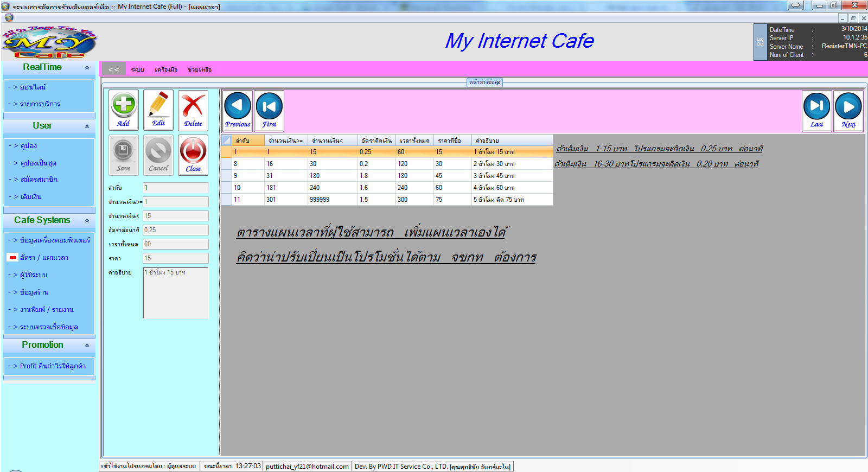Click the email 'puttichai_yf21@hotmail.com' in the status bar
Screen dimensions: 868x472
click(307, 467)
